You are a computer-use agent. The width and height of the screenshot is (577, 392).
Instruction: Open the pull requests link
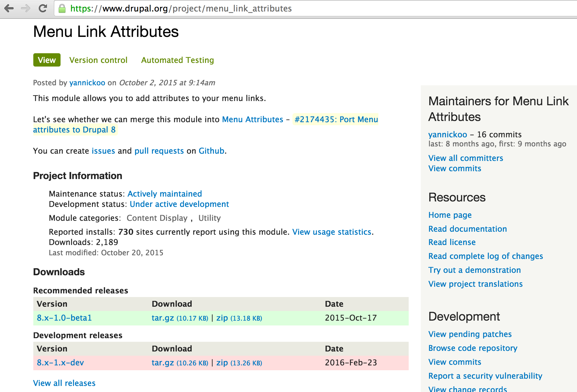pos(159,151)
